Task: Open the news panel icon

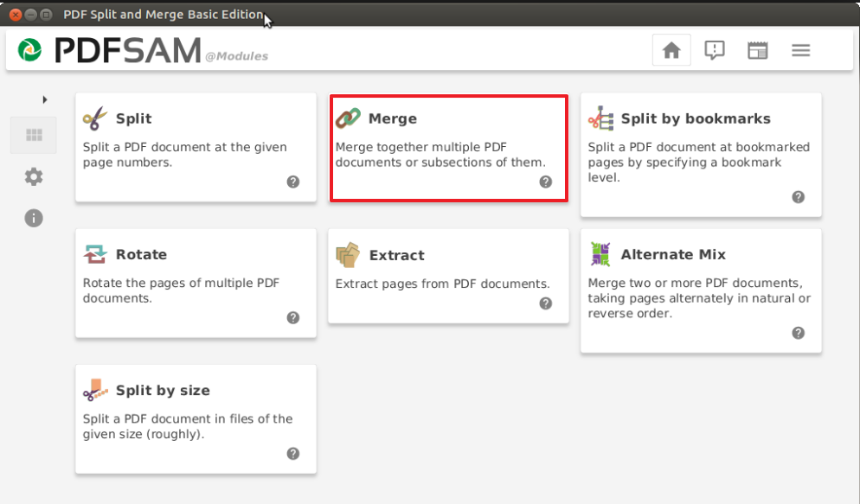Action: [x=757, y=50]
